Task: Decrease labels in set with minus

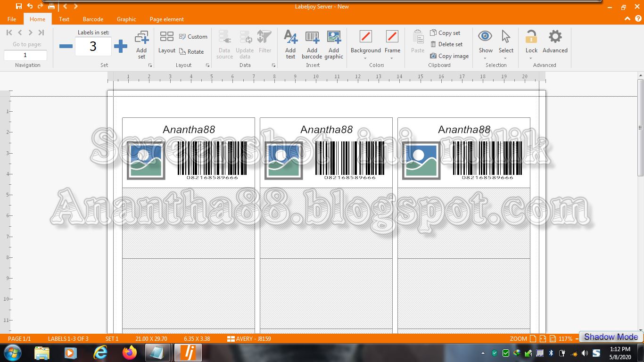Action: 66,46
